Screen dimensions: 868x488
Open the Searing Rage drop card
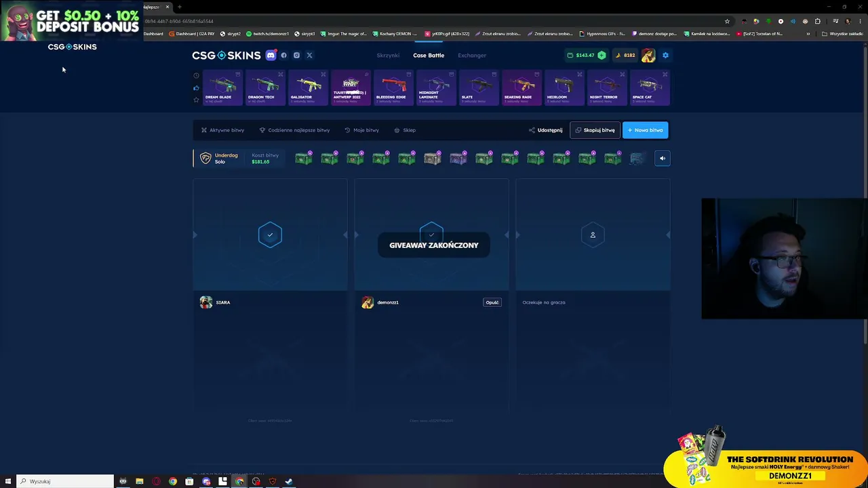521,87
